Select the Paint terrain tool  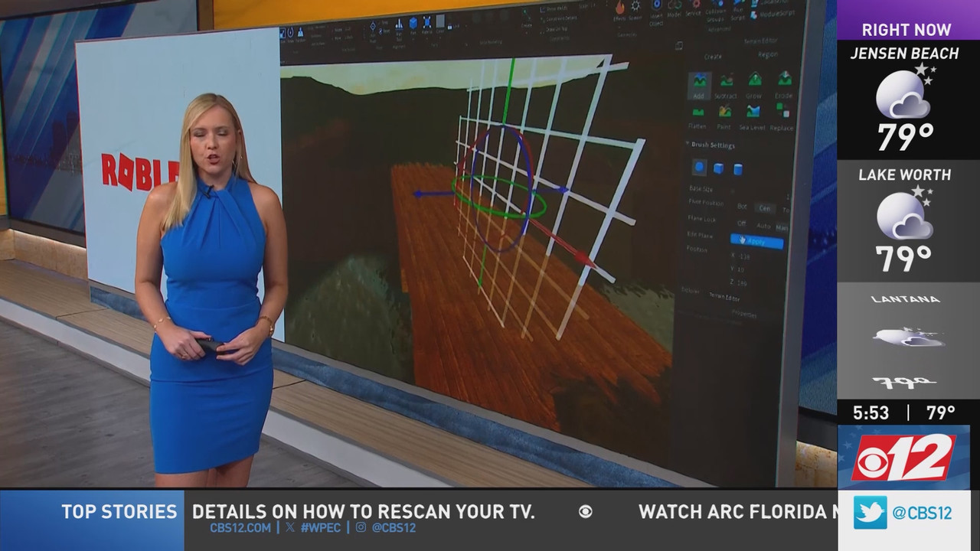pyautogui.click(x=724, y=117)
